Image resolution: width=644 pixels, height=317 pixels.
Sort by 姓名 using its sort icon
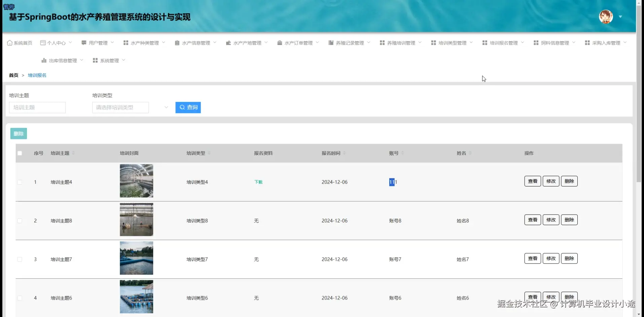click(x=470, y=153)
